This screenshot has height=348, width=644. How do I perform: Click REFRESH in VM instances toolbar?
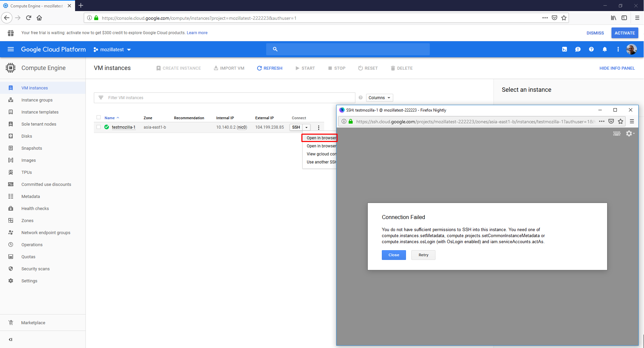[x=270, y=68]
